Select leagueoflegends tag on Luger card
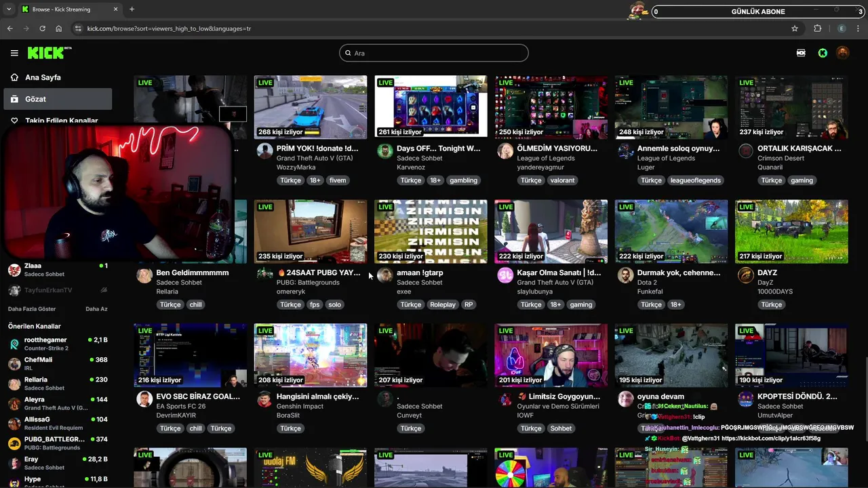 695,180
